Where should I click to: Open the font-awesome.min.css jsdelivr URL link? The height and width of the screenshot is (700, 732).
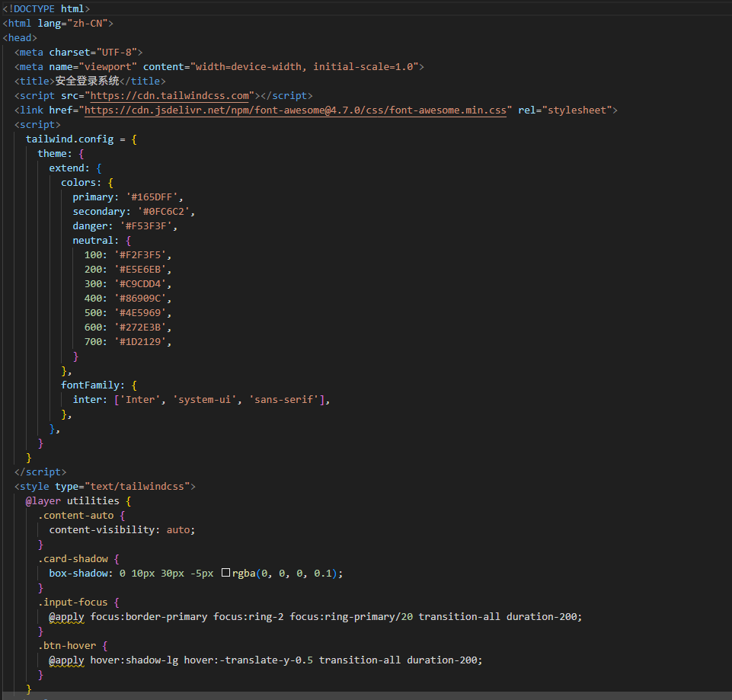point(295,110)
